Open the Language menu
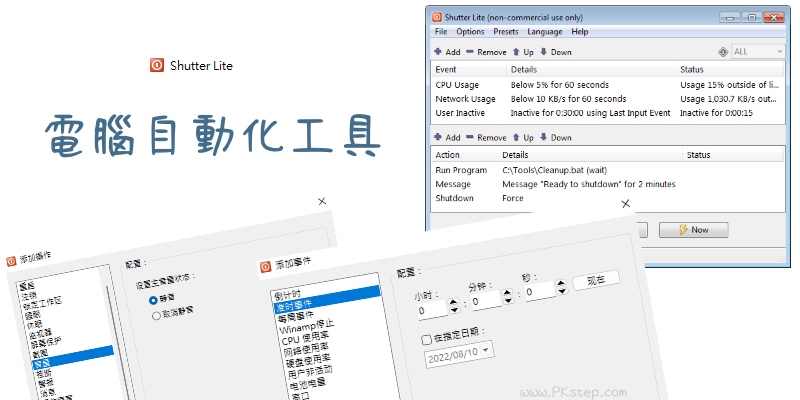The image size is (800, 400). click(x=545, y=32)
